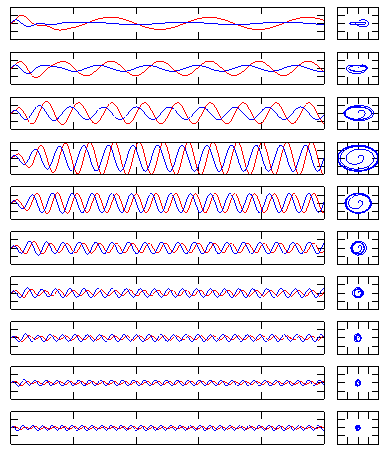Select the seventh row waveform plot
Image resolution: width=387 pixels, height=453 pixels.
[x=167, y=293]
